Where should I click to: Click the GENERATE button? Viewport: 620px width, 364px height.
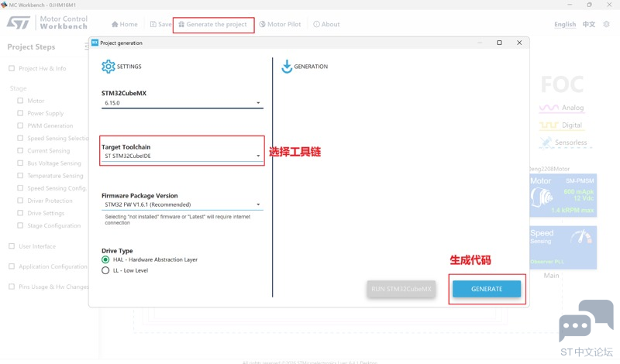tap(487, 289)
